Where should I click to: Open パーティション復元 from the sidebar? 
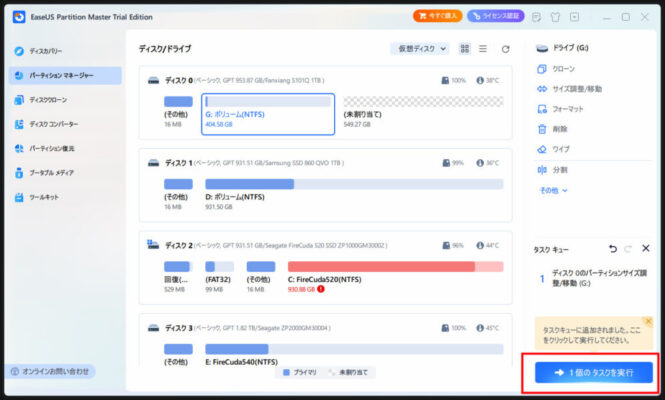pyautogui.click(x=44, y=148)
